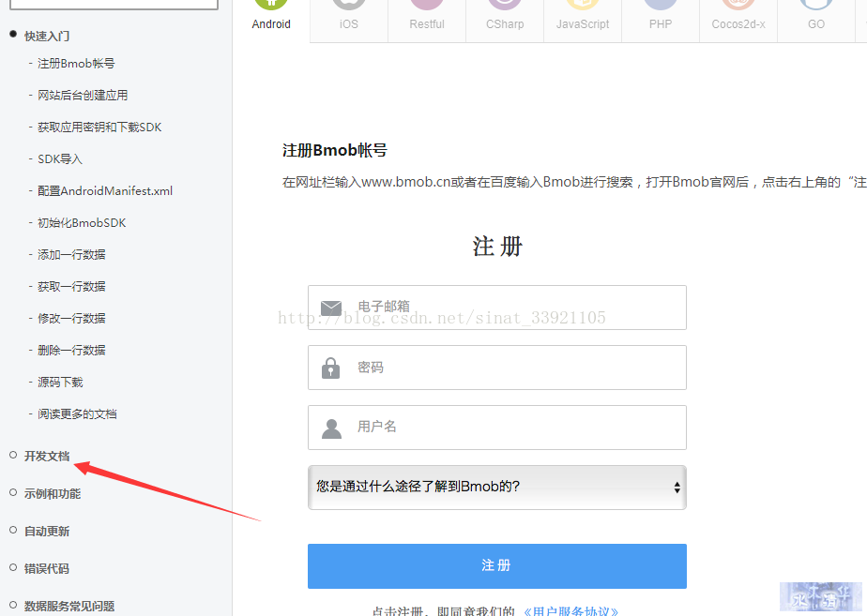Go to 修改一行数据 section
This screenshot has height=616, width=867.
coord(71,319)
